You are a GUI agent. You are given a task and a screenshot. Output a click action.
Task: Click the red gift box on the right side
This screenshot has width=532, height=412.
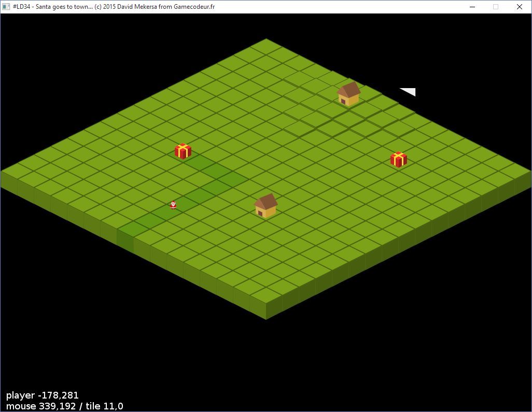click(x=398, y=159)
